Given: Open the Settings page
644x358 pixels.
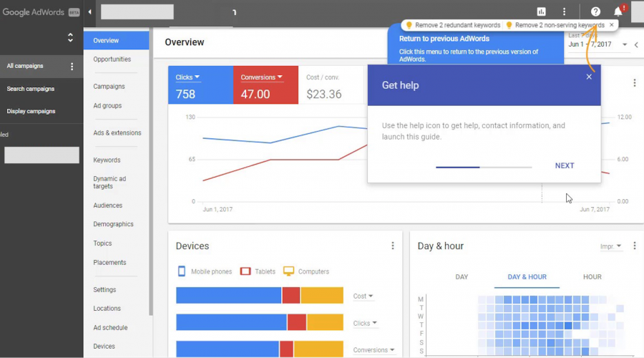Looking at the screenshot, I should (x=104, y=289).
